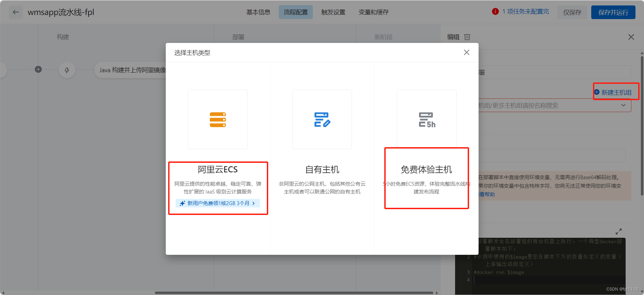Click the task name input field in edit panel
644x295 pixels.
click(x=554, y=72)
